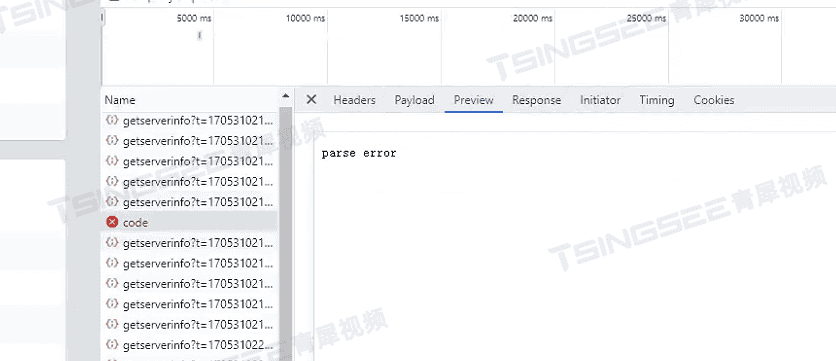Screen dimensions: 836x361
Task: Show the Timing tab
Action: (657, 100)
